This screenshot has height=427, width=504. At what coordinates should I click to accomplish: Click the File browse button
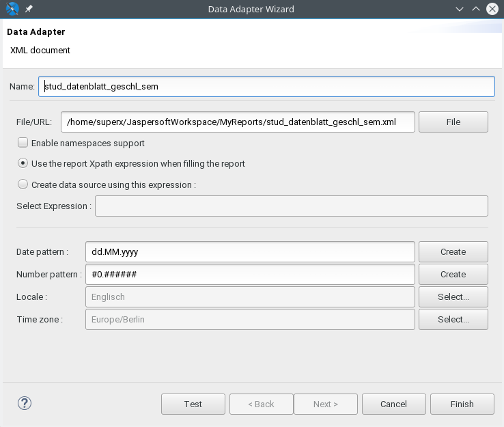click(x=453, y=122)
